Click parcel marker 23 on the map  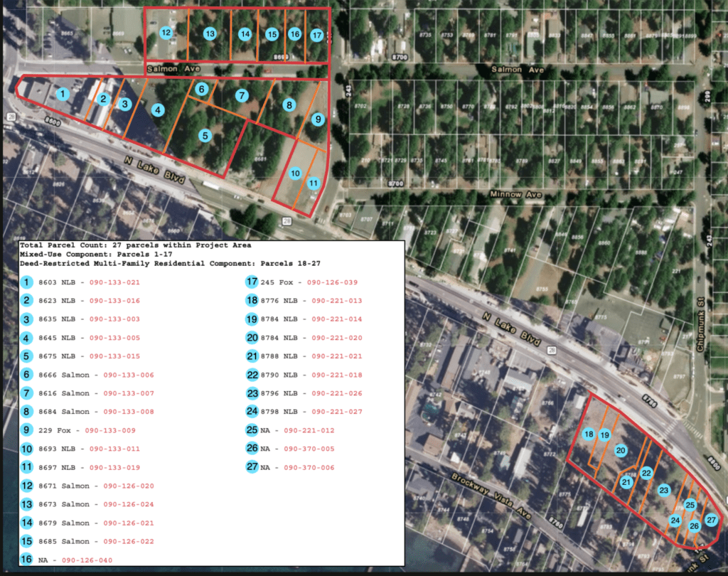664,490
